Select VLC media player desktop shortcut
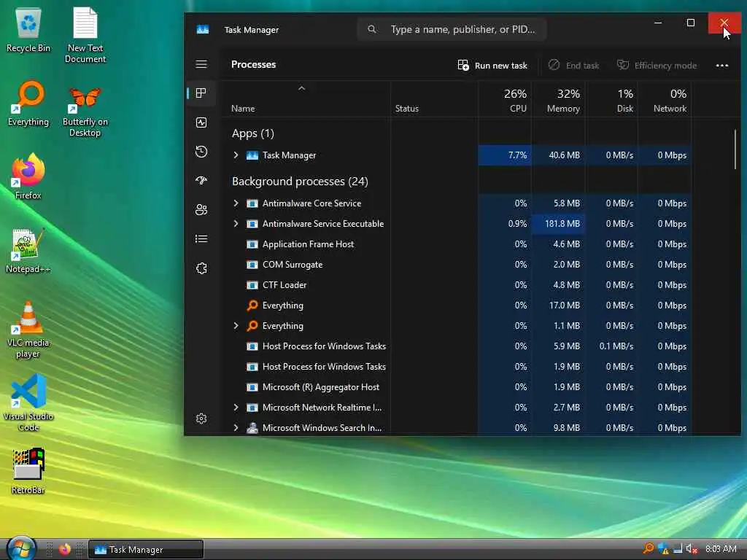 click(x=28, y=330)
